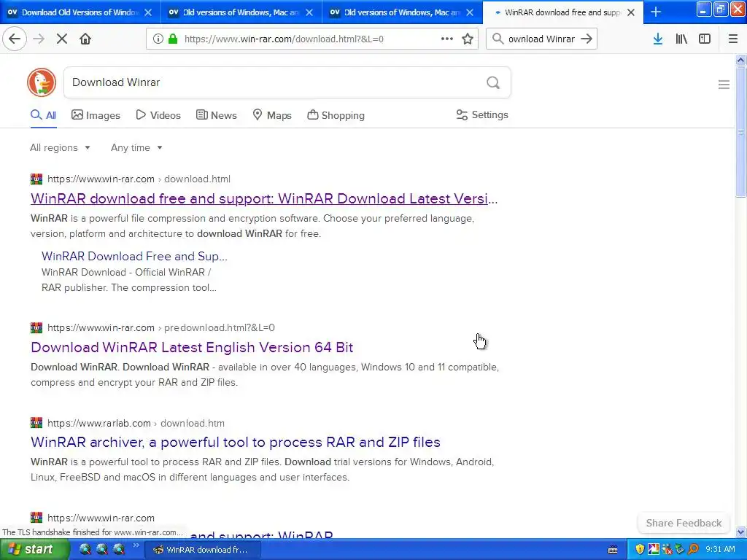Select the Videos results tab
747x560 pixels.
[158, 115]
